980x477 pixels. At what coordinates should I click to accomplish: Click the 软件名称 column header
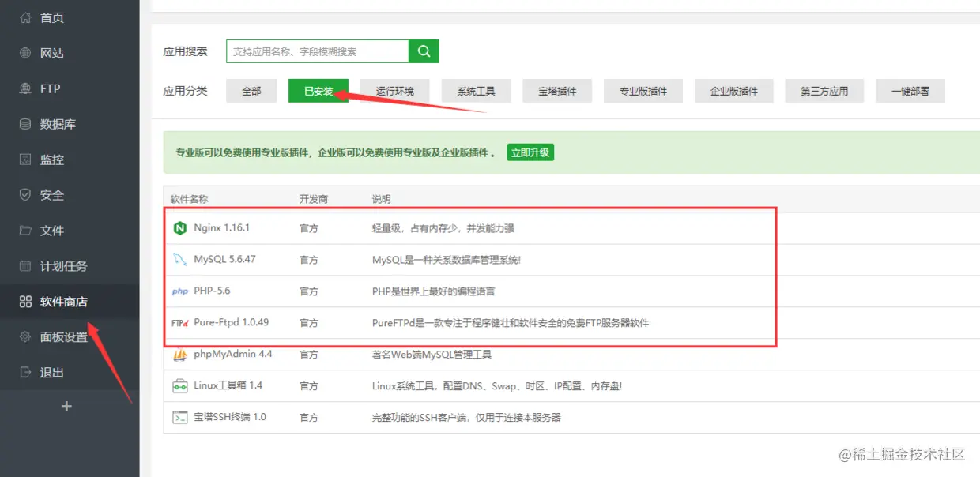point(190,199)
